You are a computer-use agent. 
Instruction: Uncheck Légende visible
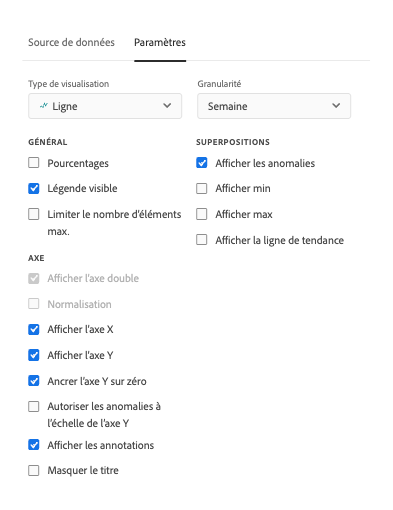(x=34, y=188)
